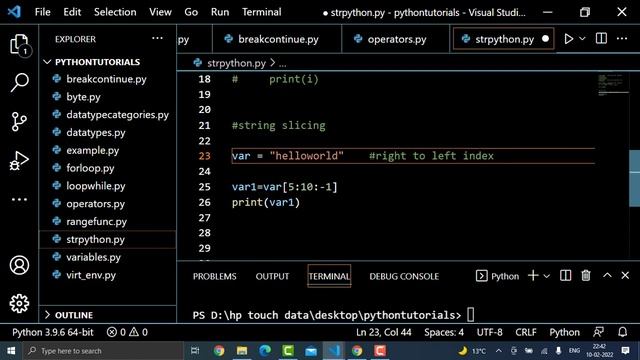Open File Explorer from the taskbar
Viewport: 640px width, 360px height.
[242, 351]
